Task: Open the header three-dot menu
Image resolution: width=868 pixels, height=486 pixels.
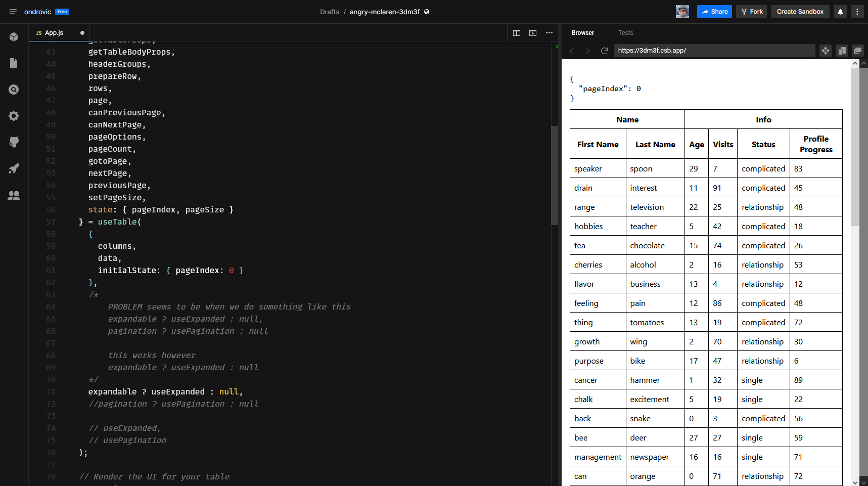Action: (857, 12)
